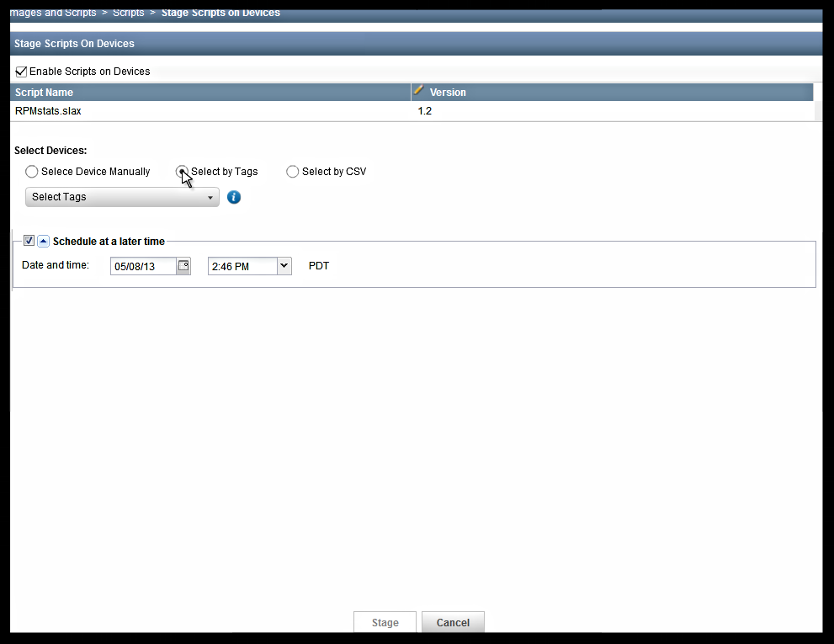Go to Images and Scripts breadcrumb

(x=53, y=13)
